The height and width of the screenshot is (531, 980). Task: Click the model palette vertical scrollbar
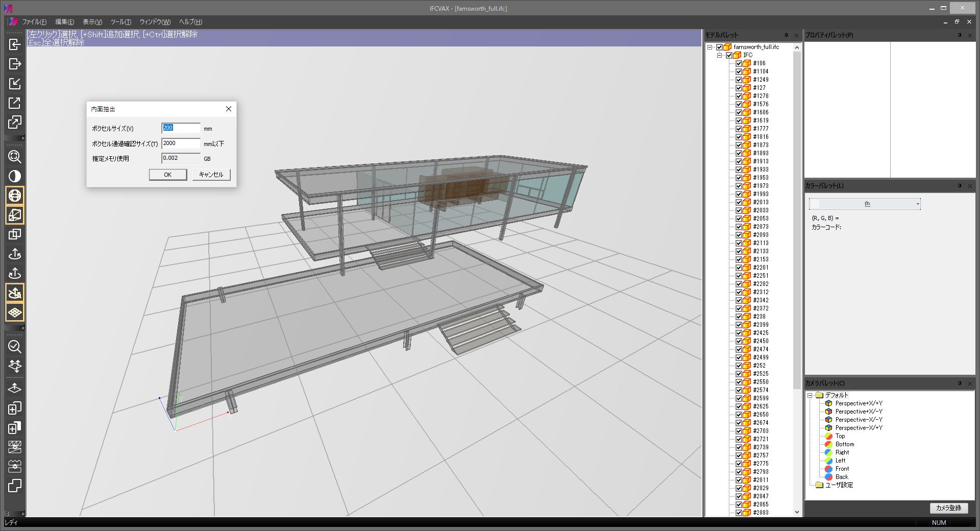point(797,220)
